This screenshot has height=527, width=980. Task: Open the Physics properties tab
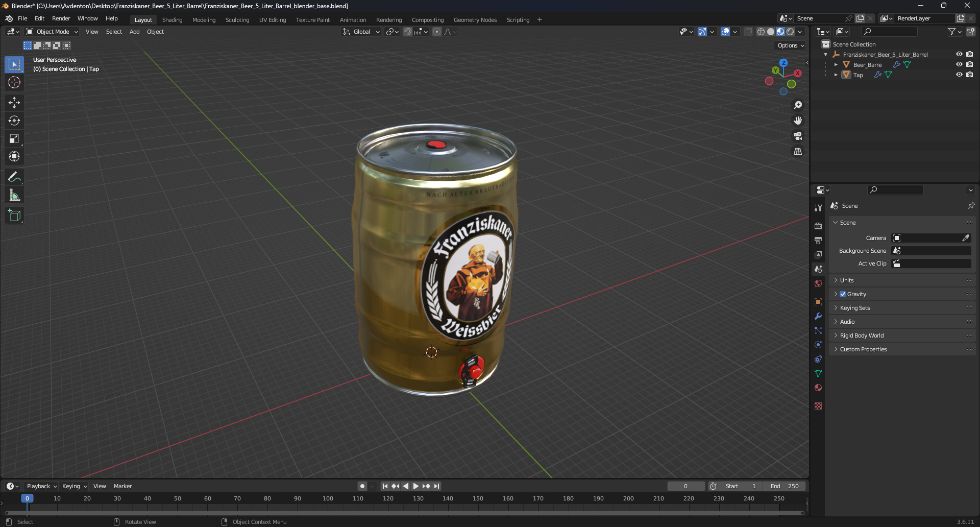point(818,345)
